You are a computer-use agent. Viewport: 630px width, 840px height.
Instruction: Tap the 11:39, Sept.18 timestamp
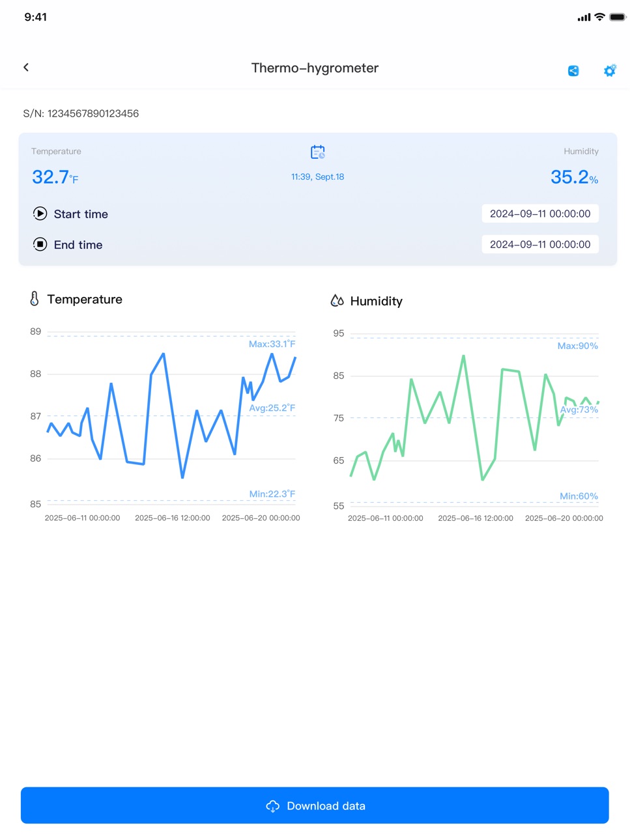tap(317, 176)
